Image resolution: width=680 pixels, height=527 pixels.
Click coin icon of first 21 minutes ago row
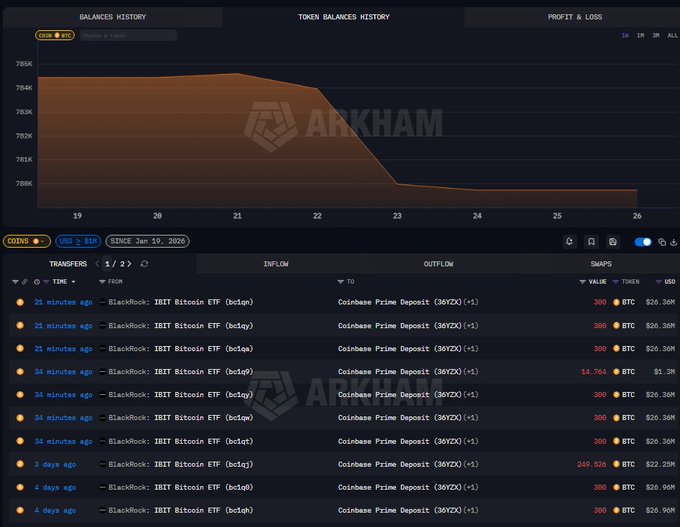click(20, 302)
